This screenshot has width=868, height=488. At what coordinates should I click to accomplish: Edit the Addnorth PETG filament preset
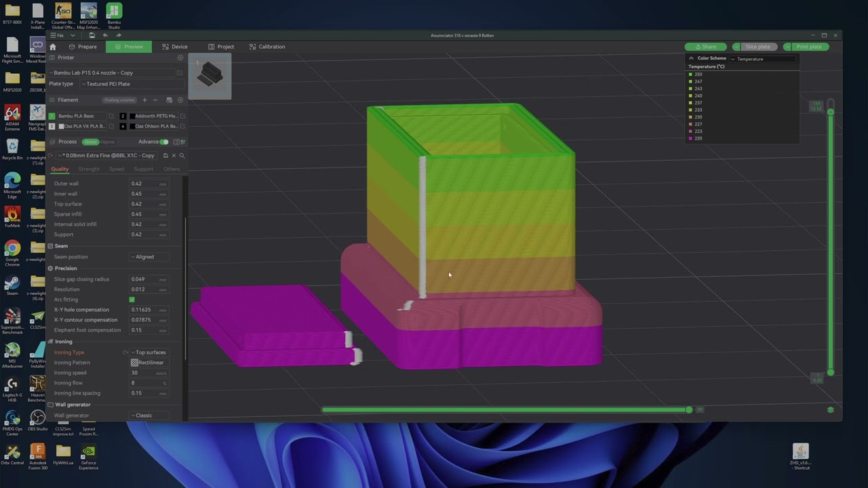pyautogui.click(x=182, y=116)
